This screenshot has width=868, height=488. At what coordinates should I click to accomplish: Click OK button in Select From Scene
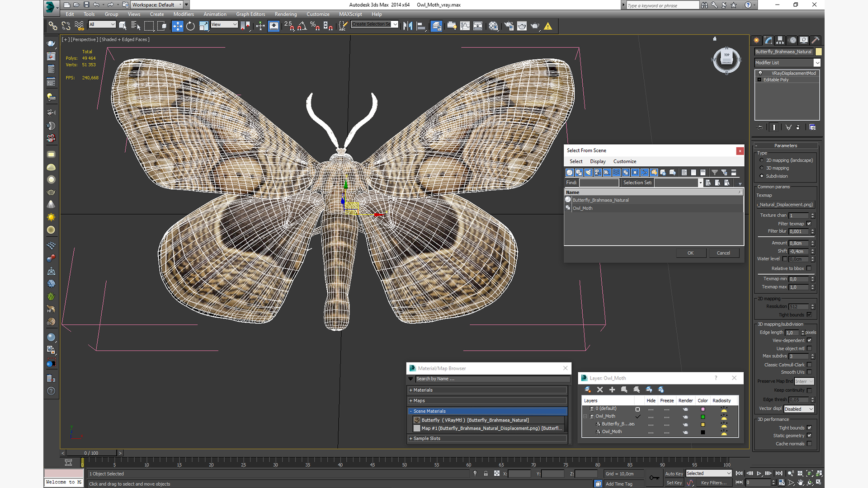690,252
